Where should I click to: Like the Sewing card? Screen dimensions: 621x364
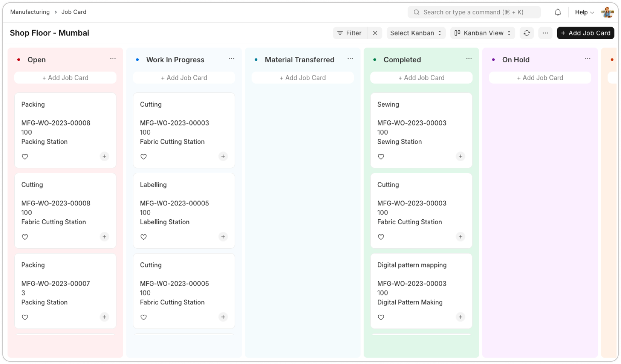click(x=381, y=157)
